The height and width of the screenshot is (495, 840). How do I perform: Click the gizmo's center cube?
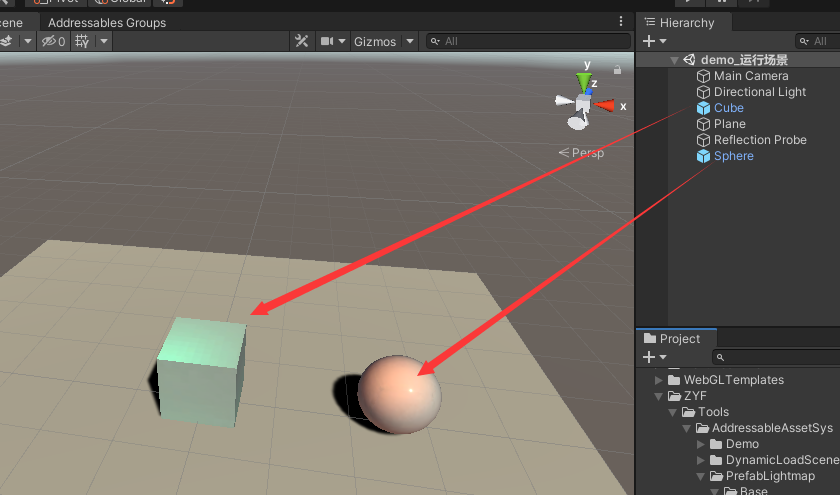[583, 103]
